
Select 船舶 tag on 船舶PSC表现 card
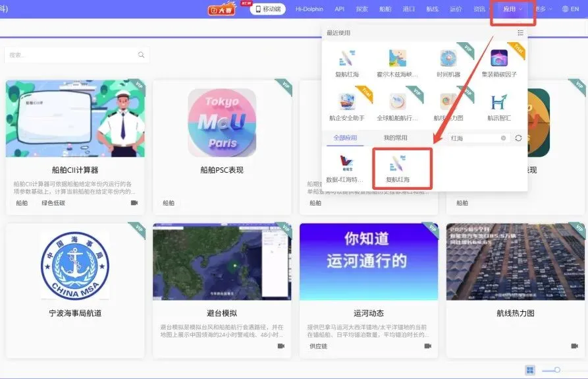[169, 202]
